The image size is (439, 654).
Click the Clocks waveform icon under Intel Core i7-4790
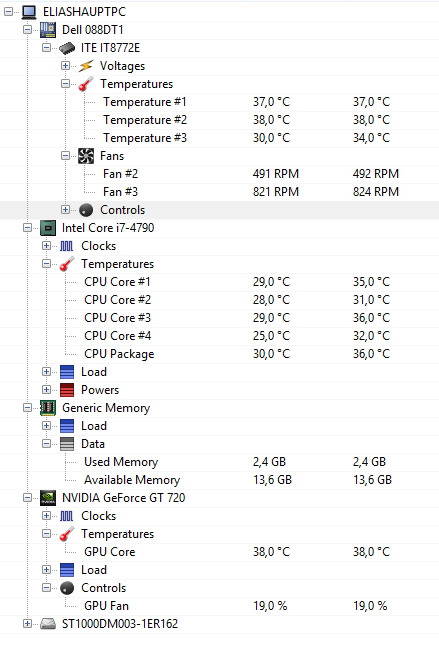pos(67,246)
